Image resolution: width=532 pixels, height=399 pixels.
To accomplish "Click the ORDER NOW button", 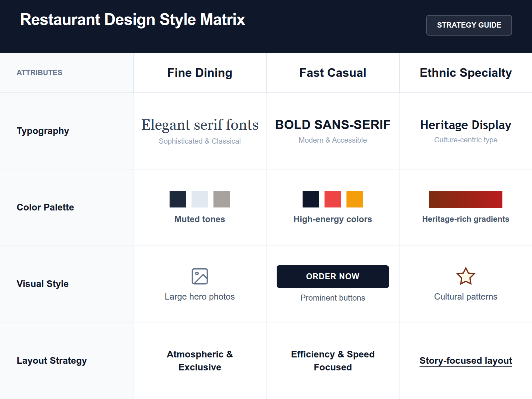I will (332, 276).
